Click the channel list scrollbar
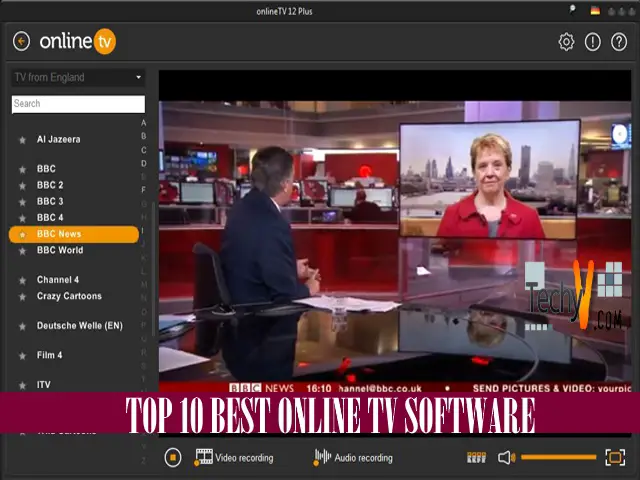Viewport: 640px width, 480px height. point(153,269)
